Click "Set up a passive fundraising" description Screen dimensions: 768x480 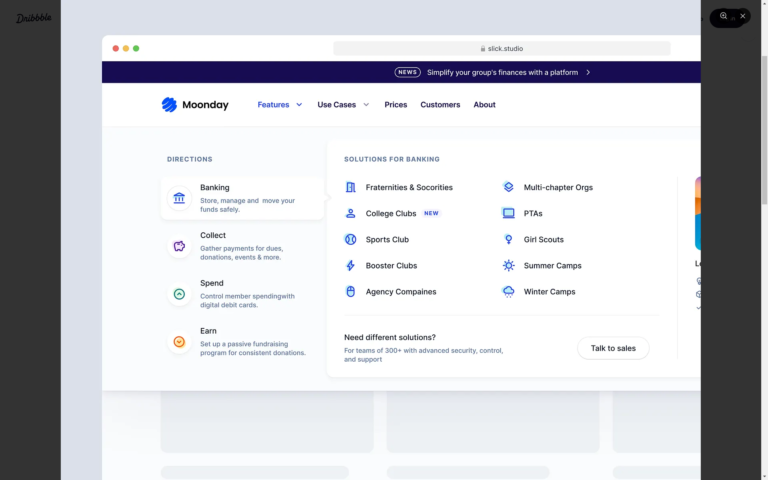tap(253, 348)
